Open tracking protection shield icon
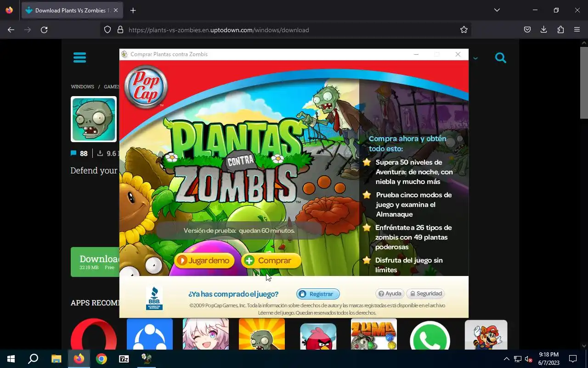The width and height of the screenshot is (588, 368). pyautogui.click(x=107, y=30)
